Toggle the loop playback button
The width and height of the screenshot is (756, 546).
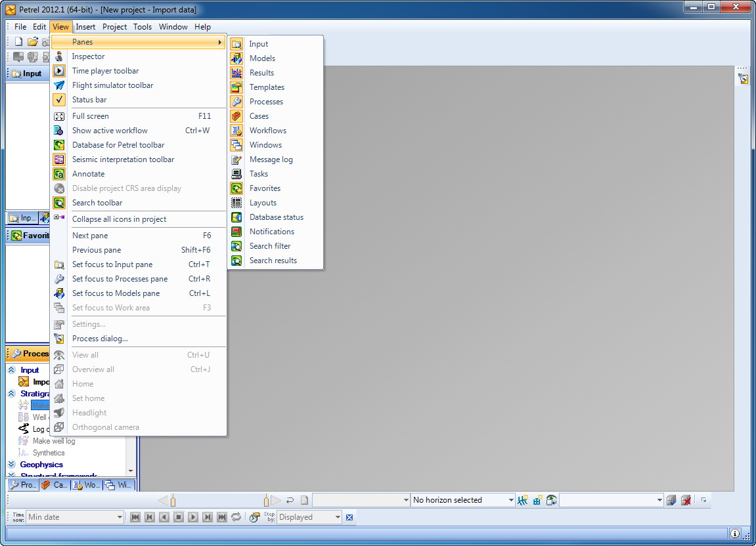(236, 517)
